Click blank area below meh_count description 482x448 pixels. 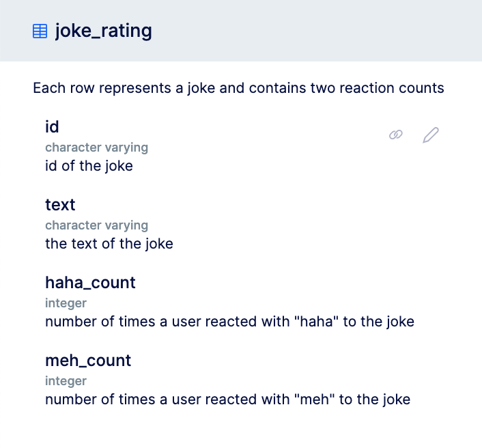pyautogui.click(x=241, y=429)
